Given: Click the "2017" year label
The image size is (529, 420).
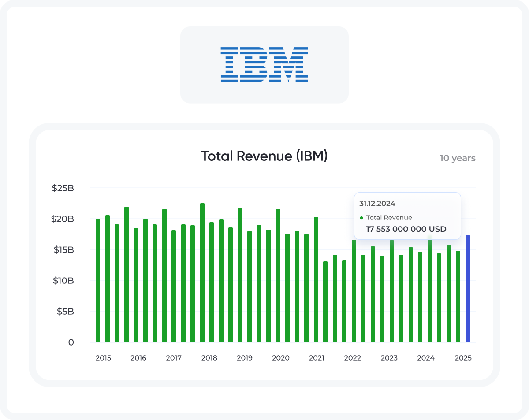Looking at the screenshot, I should click(174, 358).
